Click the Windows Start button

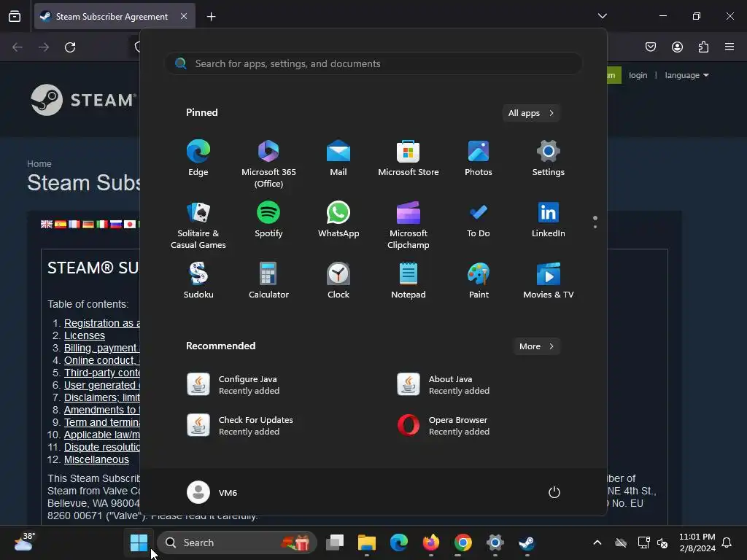pos(139,542)
